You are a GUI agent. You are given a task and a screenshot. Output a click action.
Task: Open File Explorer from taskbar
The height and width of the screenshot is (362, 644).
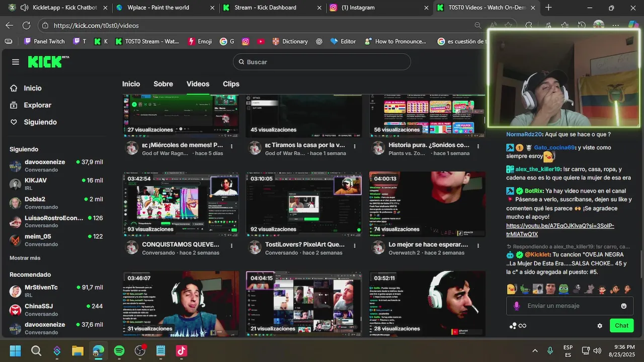coord(77,351)
